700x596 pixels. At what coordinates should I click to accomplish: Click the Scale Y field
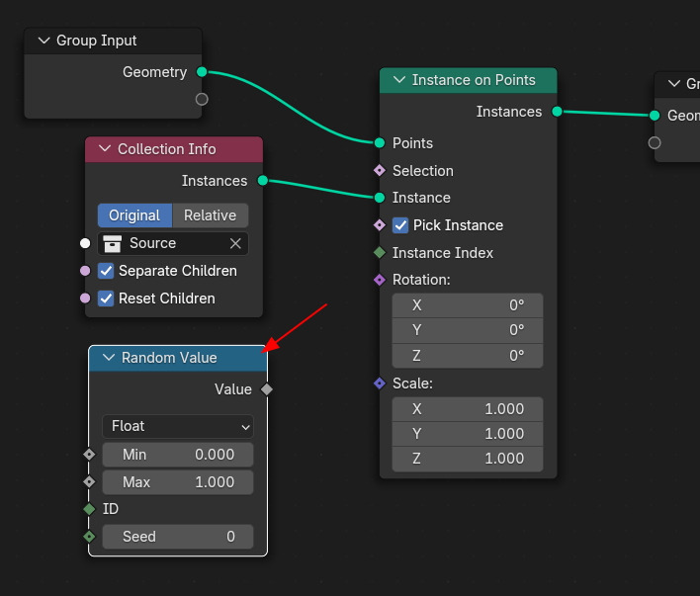(468, 434)
